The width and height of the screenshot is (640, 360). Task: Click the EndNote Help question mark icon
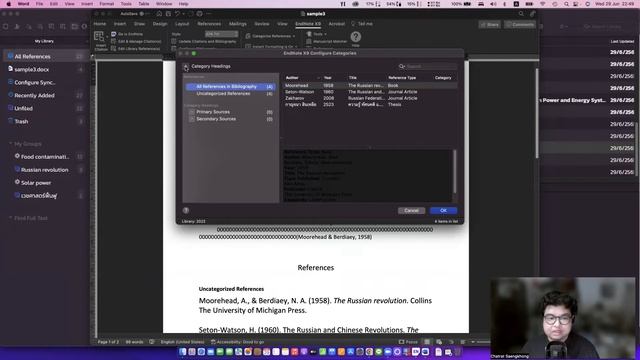point(356,37)
